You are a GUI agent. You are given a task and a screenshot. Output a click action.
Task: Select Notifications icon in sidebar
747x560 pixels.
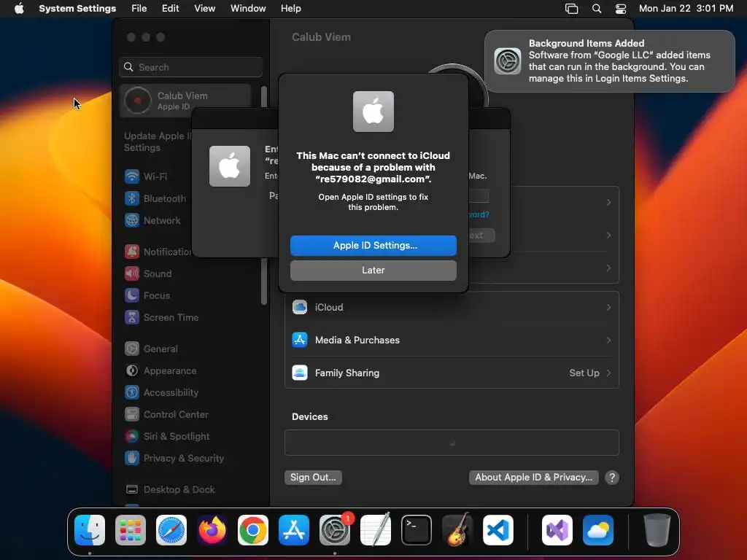click(132, 252)
